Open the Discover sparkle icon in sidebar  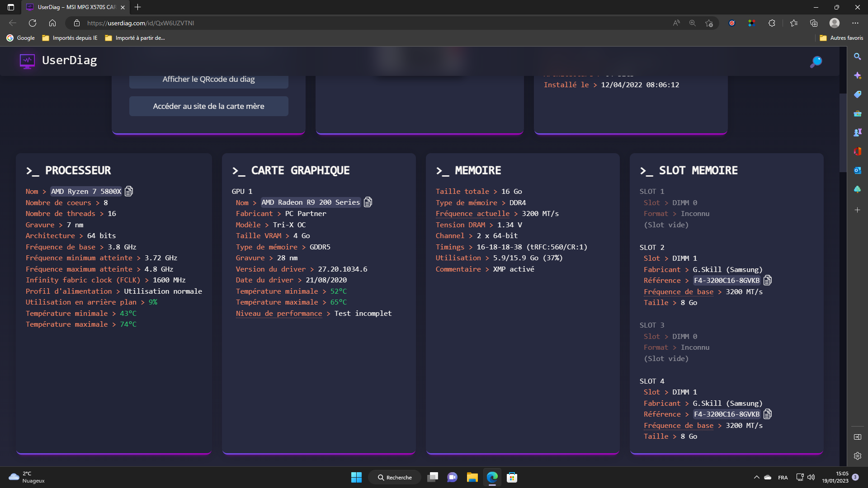point(857,75)
